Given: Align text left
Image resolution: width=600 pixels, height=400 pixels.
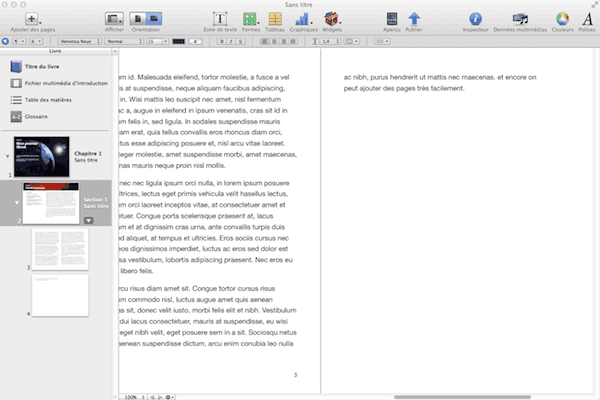Looking at the screenshot, I should point(264,41).
